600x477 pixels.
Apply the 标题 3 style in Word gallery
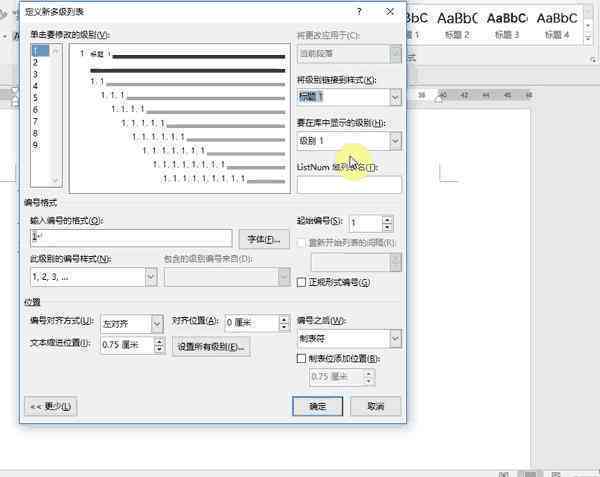click(x=507, y=25)
